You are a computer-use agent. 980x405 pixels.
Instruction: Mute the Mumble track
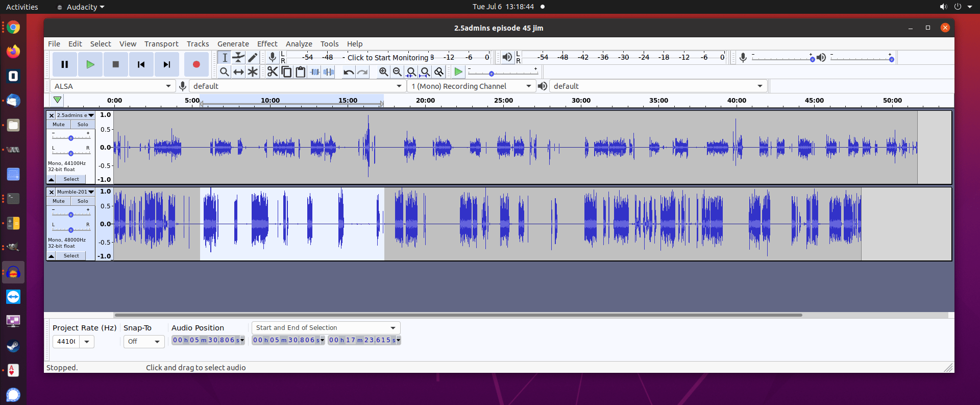point(59,201)
